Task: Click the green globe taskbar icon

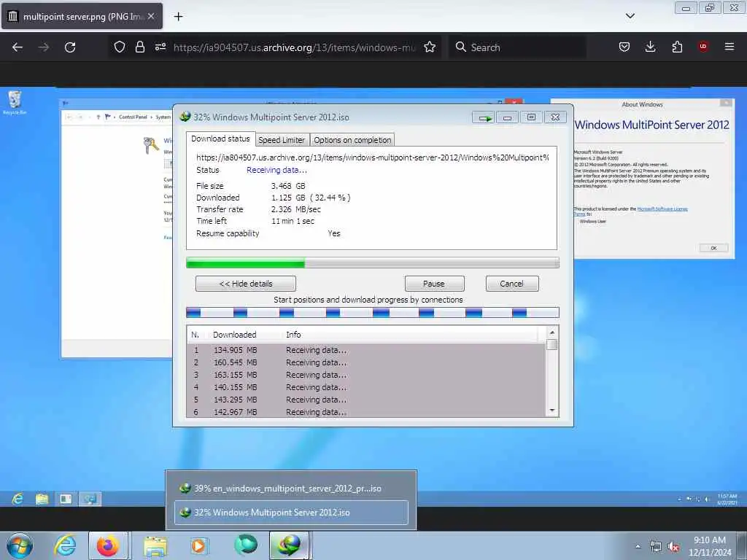Action: point(246,545)
